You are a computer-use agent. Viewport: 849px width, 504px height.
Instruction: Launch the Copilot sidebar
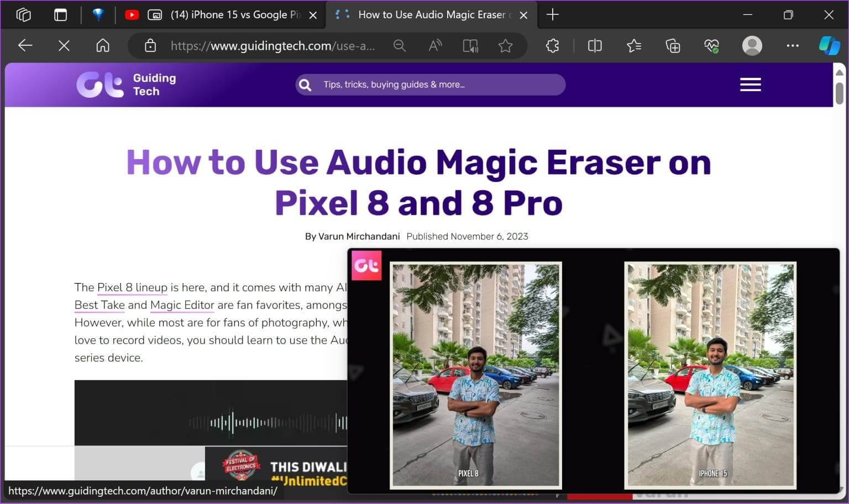(x=829, y=46)
